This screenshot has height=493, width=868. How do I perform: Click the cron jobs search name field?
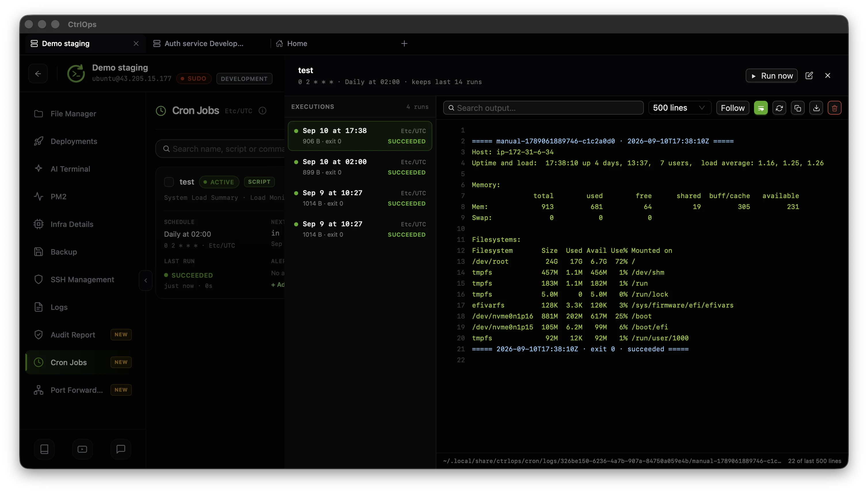[220, 149]
